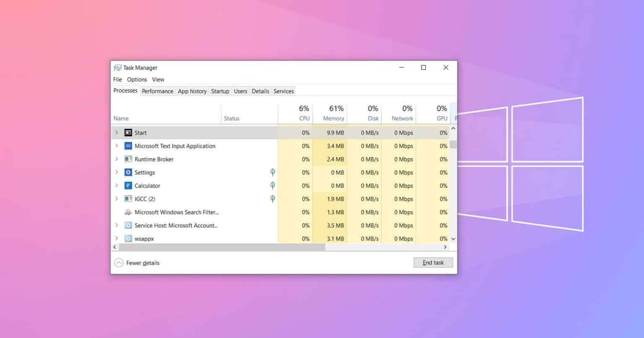Click the Runtime Broker process icon
The width and height of the screenshot is (644, 338).
tap(128, 159)
